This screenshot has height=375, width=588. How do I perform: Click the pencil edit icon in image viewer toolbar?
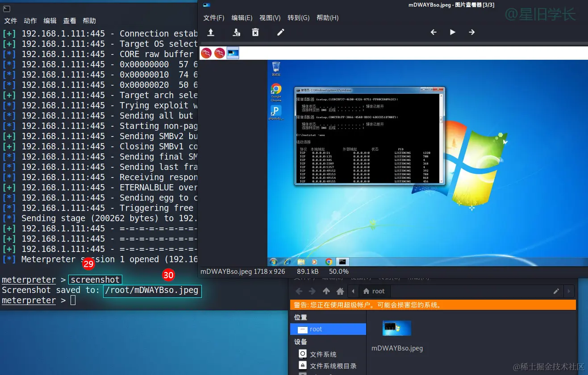[x=280, y=32]
